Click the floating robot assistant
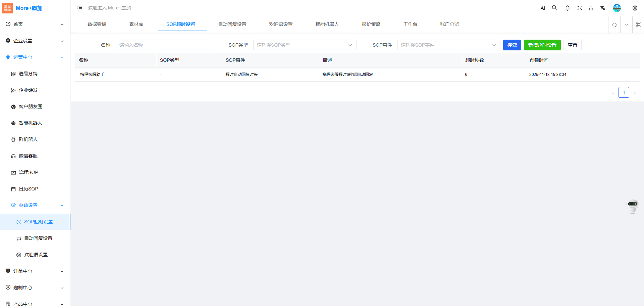Screen dimensions: 644x306 (633, 206)
